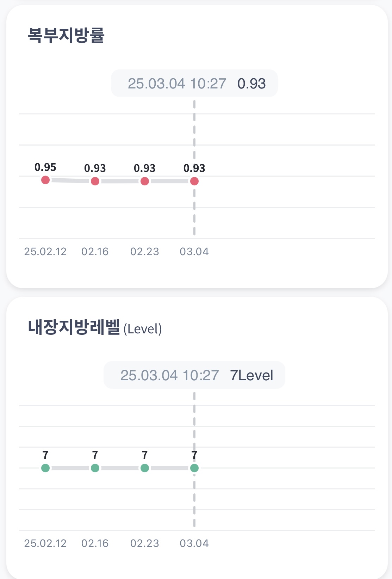Select the green data point above 02.23 in 내장지방레벨
The height and width of the screenshot is (579, 392).
click(145, 468)
